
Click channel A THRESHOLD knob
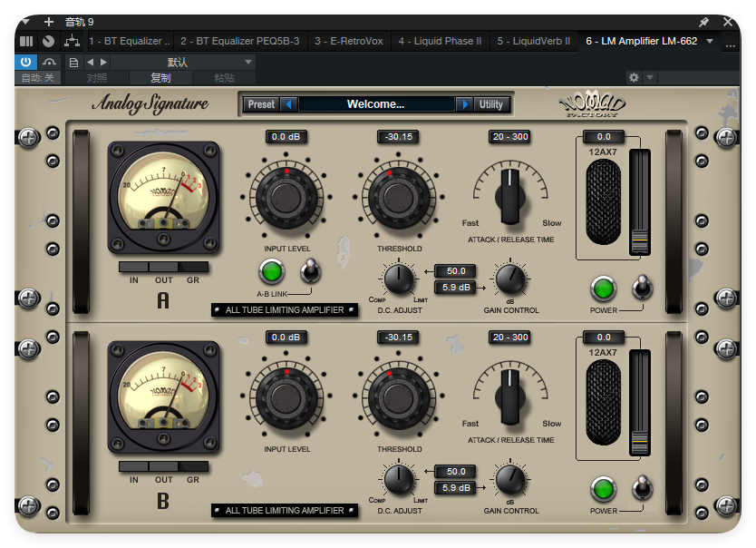click(399, 197)
